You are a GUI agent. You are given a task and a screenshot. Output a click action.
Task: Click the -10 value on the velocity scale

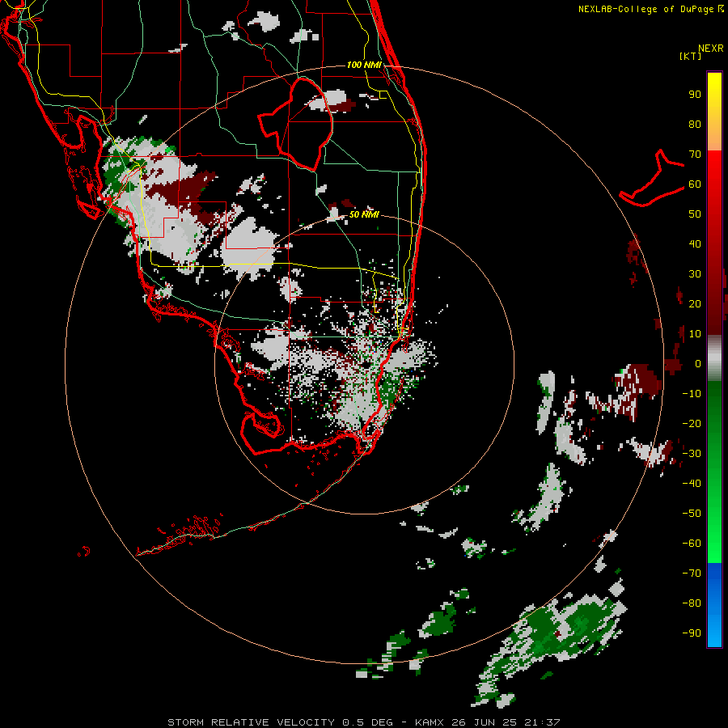(692, 394)
